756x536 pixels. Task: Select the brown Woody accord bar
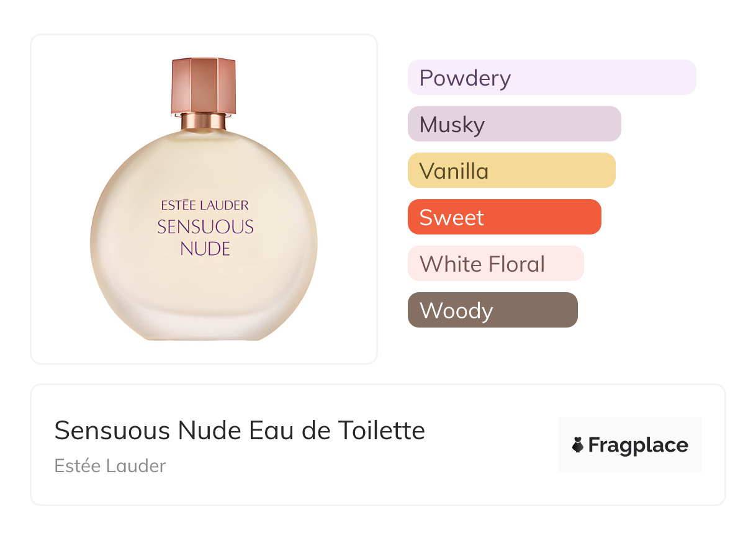(493, 310)
